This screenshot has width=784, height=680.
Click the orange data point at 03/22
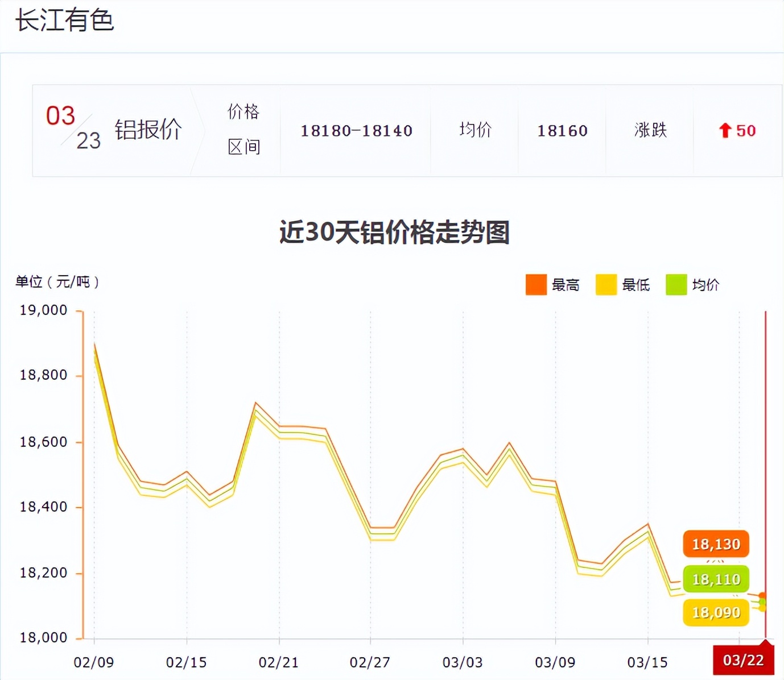(762, 596)
